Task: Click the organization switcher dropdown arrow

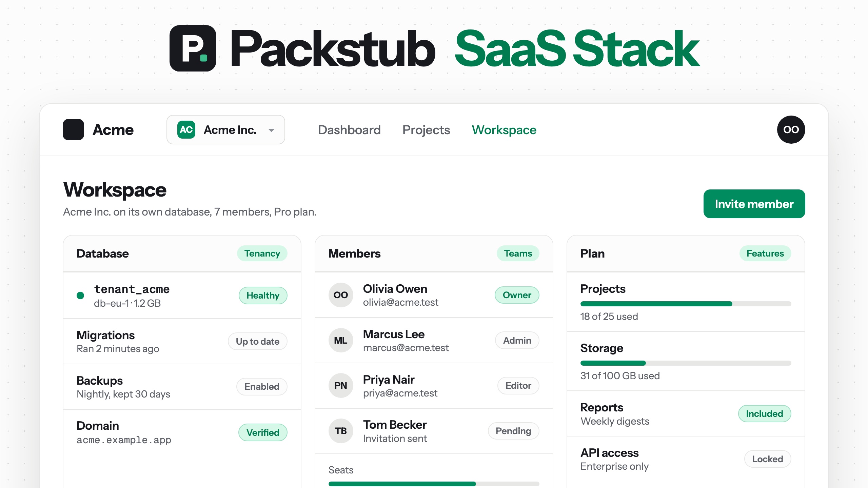Action: (271, 130)
